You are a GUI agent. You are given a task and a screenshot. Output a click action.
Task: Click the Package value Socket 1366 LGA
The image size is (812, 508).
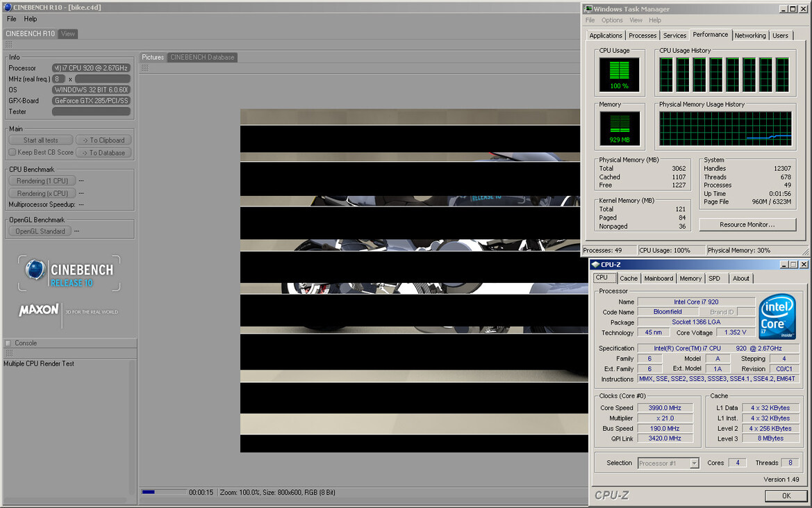pyautogui.click(x=696, y=322)
